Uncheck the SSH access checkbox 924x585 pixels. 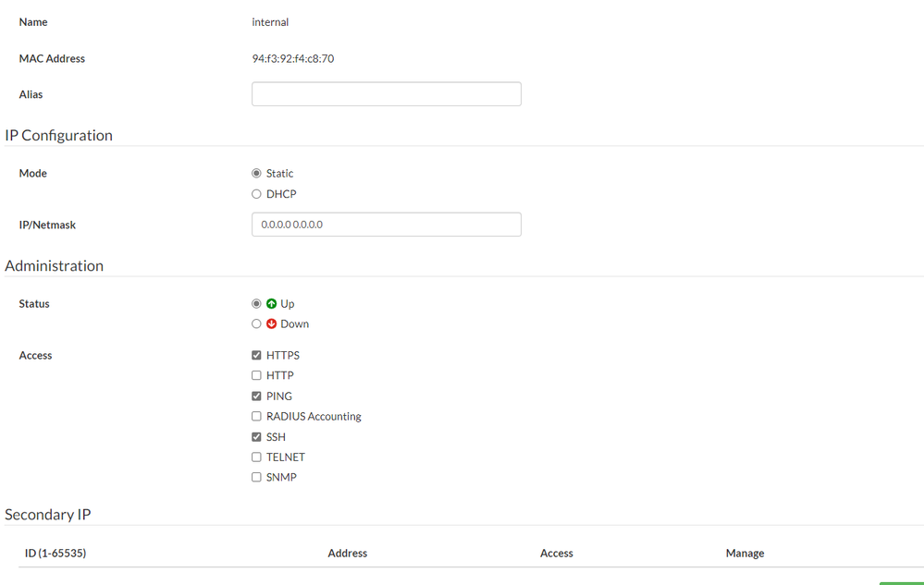pyautogui.click(x=256, y=437)
